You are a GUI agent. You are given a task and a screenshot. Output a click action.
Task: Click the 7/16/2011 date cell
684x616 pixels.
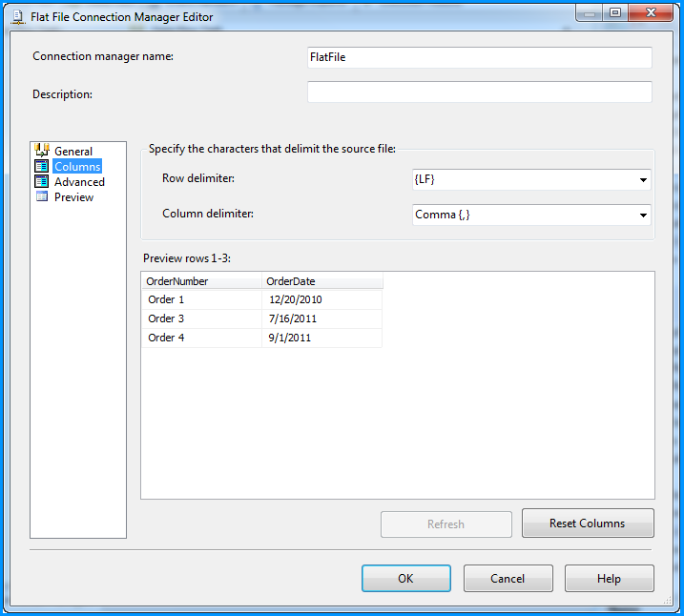coord(321,319)
